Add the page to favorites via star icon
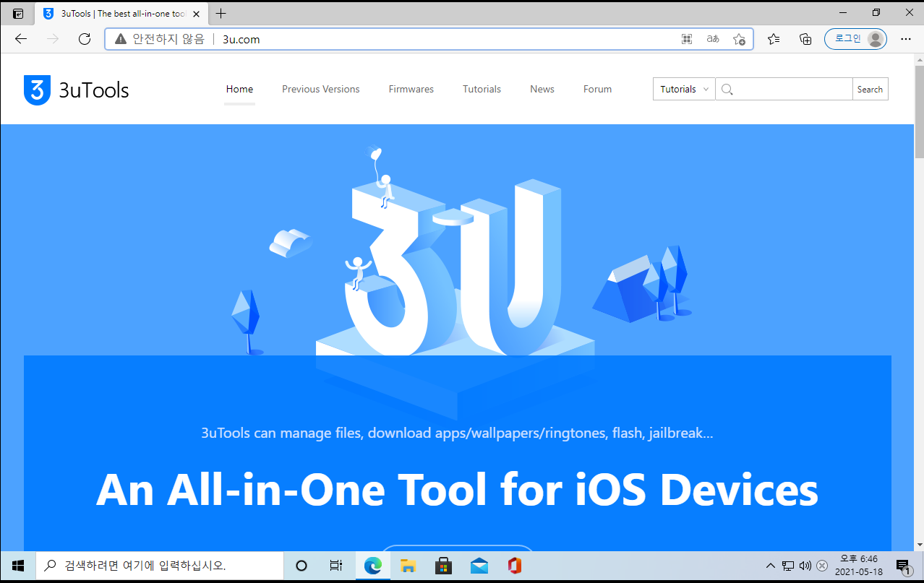The width and height of the screenshot is (924, 583). click(738, 39)
